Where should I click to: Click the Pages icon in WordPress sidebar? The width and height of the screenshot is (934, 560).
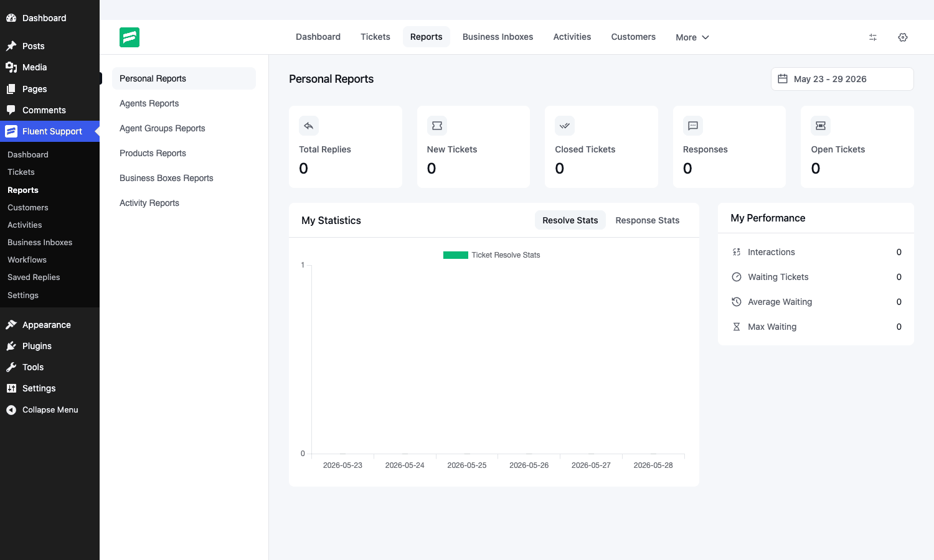click(11, 89)
